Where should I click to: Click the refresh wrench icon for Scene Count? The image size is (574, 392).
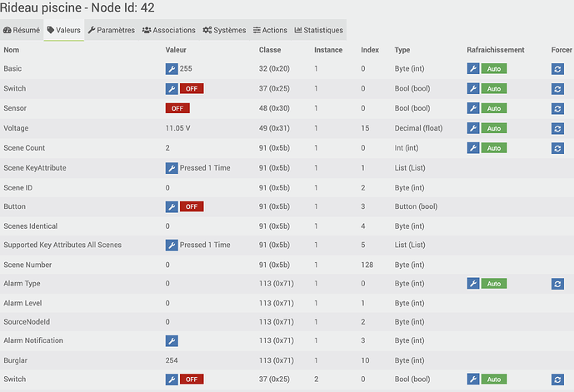(473, 148)
